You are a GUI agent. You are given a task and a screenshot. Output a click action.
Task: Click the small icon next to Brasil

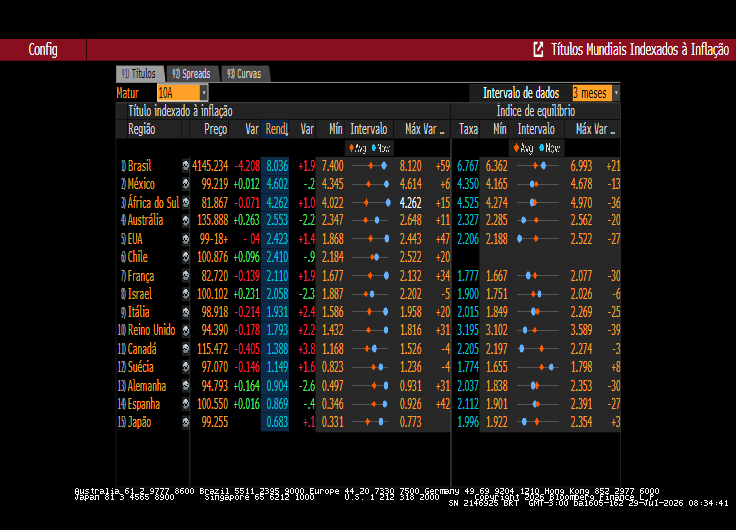(x=186, y=166)
